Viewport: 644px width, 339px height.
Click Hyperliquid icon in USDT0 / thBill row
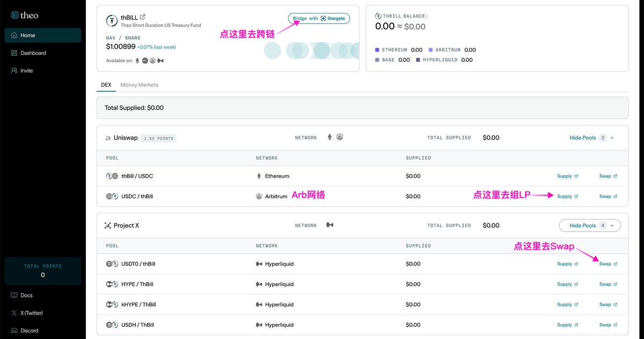[259, 264]
